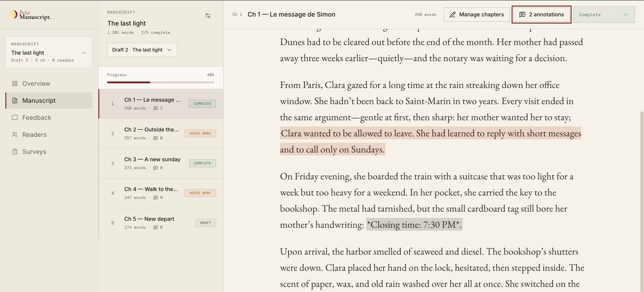This screenshot has height=292, width=644.
Task: Select chapter 'Ch 2 — Outside the...'
Action: 161,133
